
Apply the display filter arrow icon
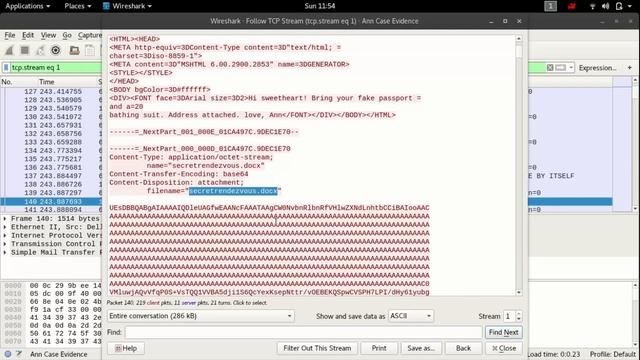[x=561, y=67]
